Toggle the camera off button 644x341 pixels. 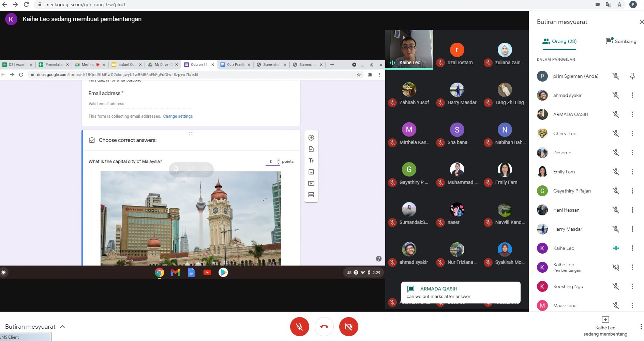click(x=348, y=327)
